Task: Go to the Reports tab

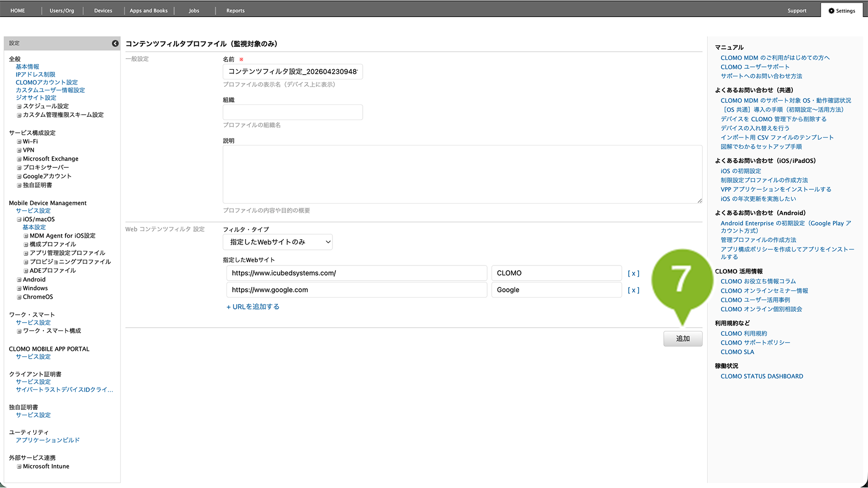Action: click(235, 11)
